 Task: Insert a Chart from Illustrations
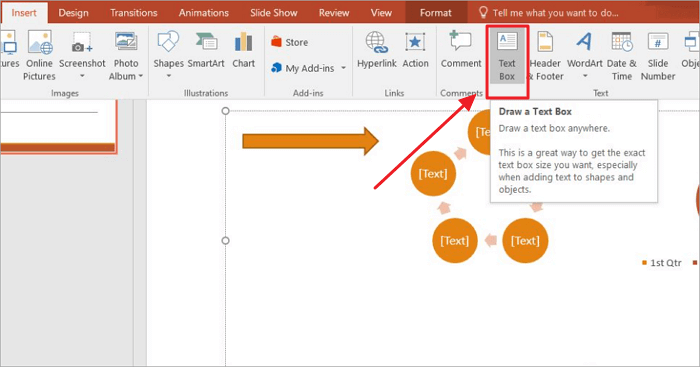[243, 50]
